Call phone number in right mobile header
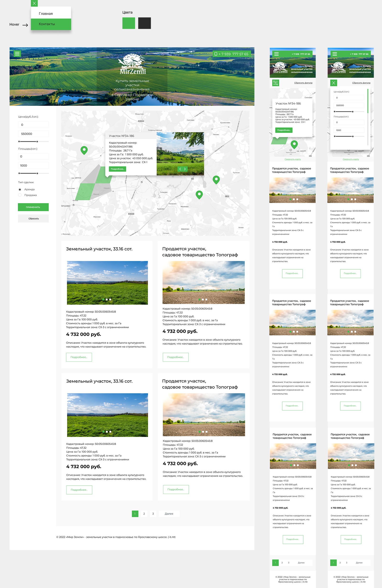 [x=359, y=54]
